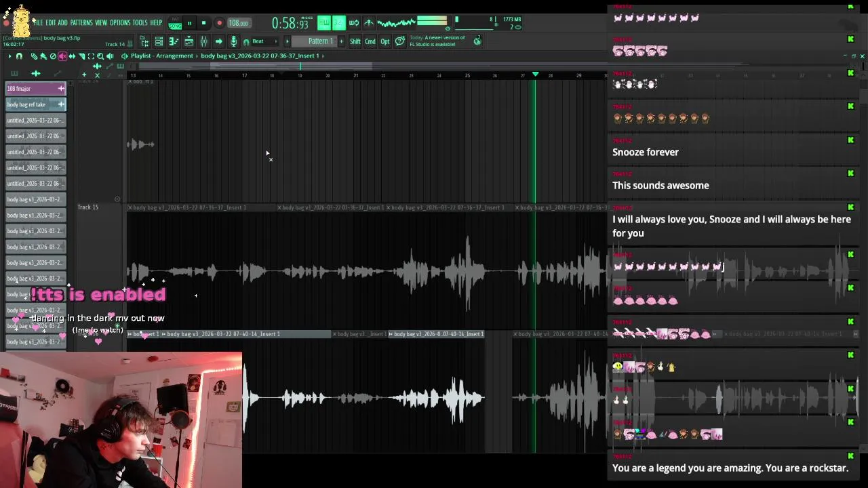Click the X icon above track headers
The height and width of the screenshot is (488, 868).
click(97, 75)
